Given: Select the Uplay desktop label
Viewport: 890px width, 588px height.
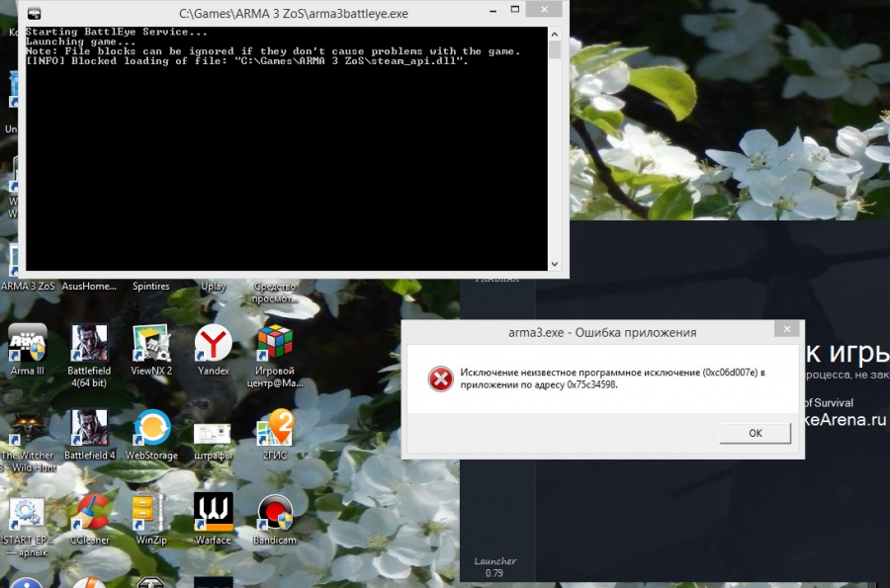Looking at the screenshot, I should [x=214, y=287].
